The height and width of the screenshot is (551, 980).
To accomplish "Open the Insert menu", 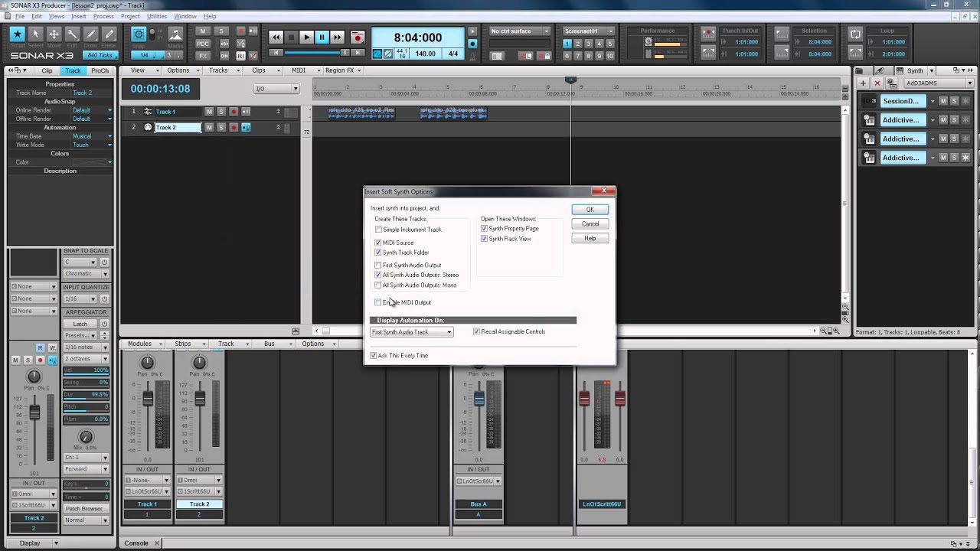I will [79, 16].
